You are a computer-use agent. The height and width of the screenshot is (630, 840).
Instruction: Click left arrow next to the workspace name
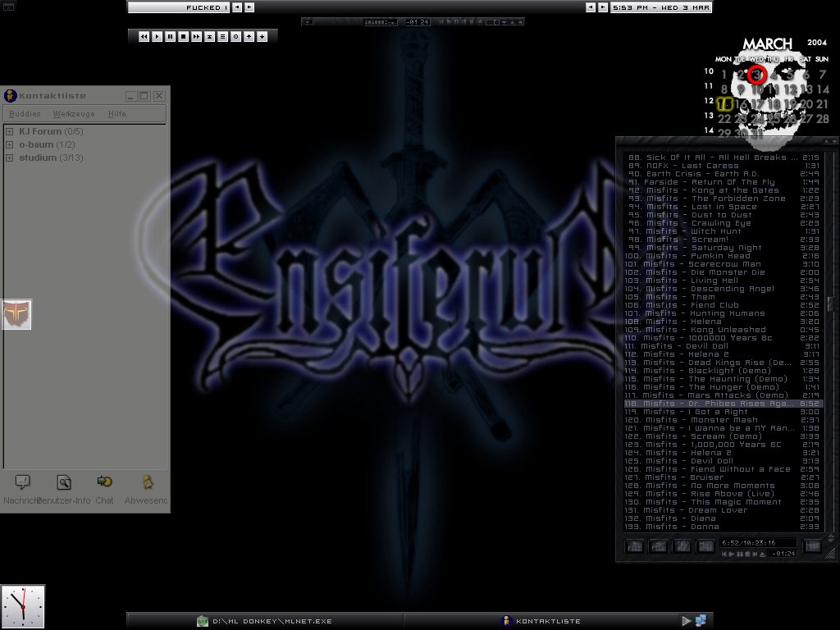(237, 7)
